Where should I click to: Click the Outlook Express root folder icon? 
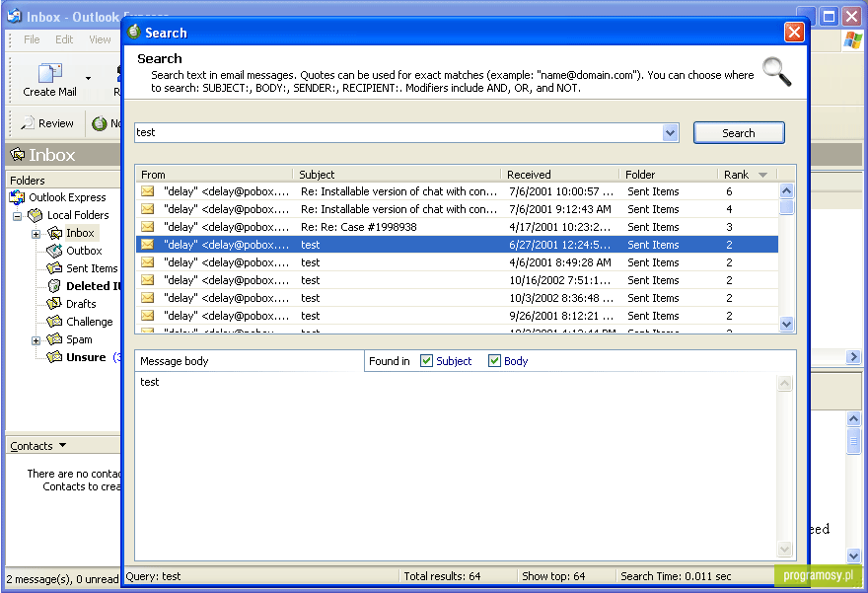pos(17,197)
